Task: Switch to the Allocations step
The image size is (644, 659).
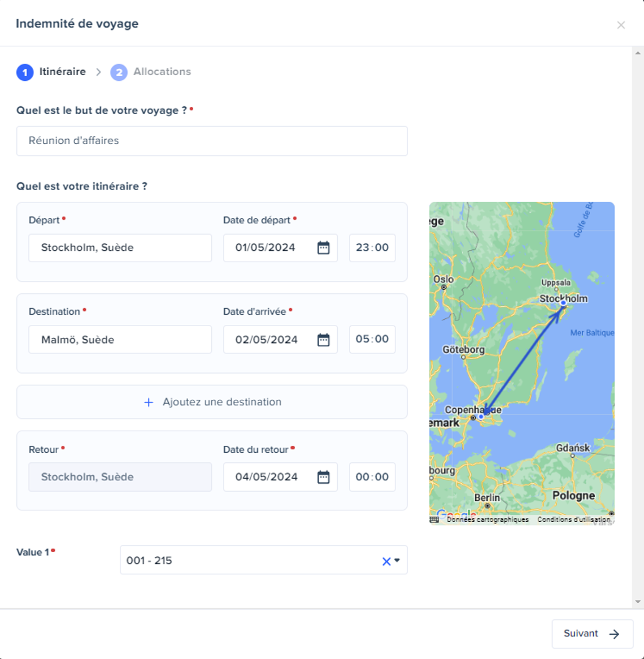Action: [x=162, y=72]
